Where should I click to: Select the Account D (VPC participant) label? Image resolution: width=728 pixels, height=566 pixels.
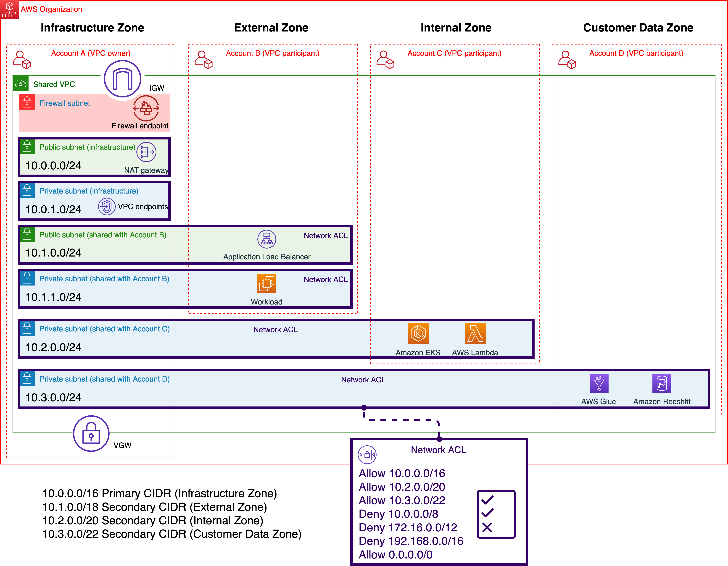(636, 53)
